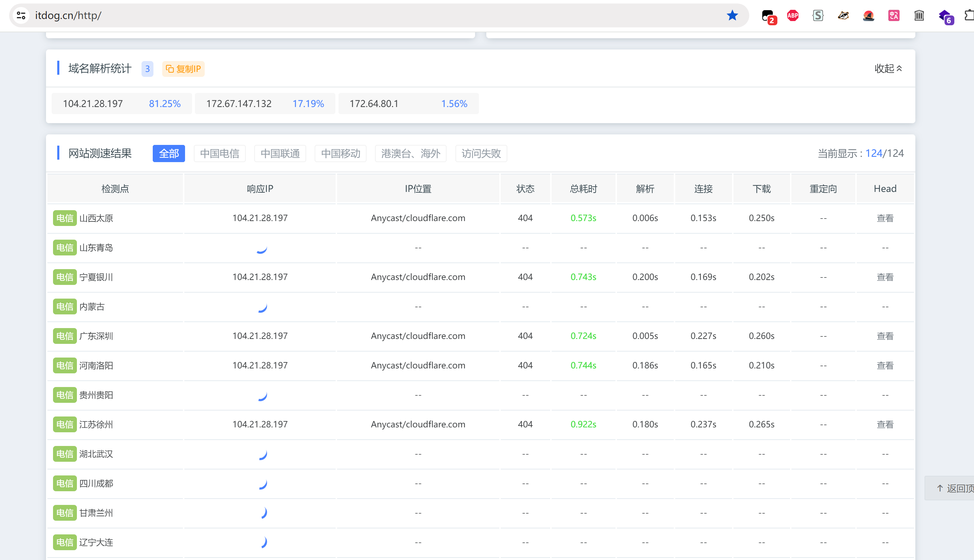This screenshot has height=560, width=974.
Task: Click the 电信 tag of 甘肃兰州
Action: pos(65,513)
